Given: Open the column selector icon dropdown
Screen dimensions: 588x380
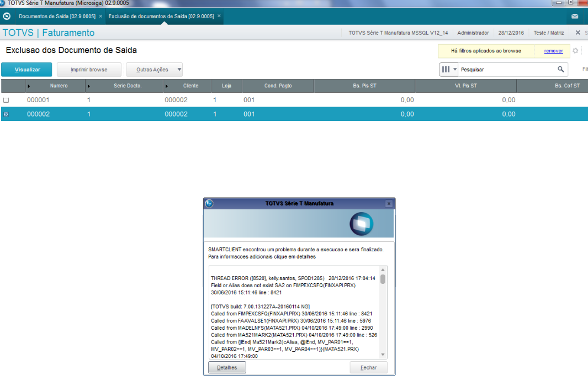Looking at the screenshot, I should 449,70.
